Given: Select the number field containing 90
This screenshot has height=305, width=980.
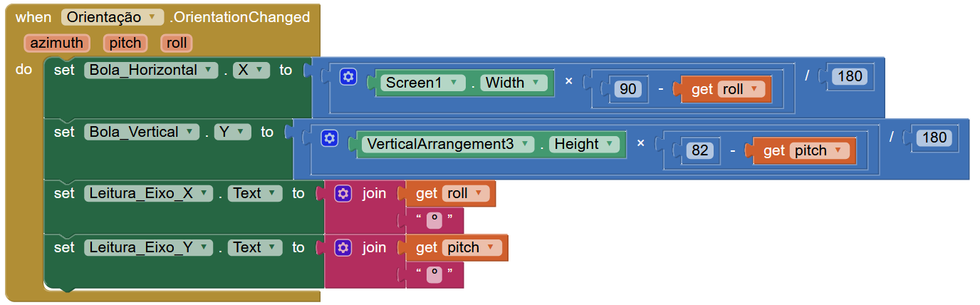Looking at the screenshot, I should coord(627,89).
